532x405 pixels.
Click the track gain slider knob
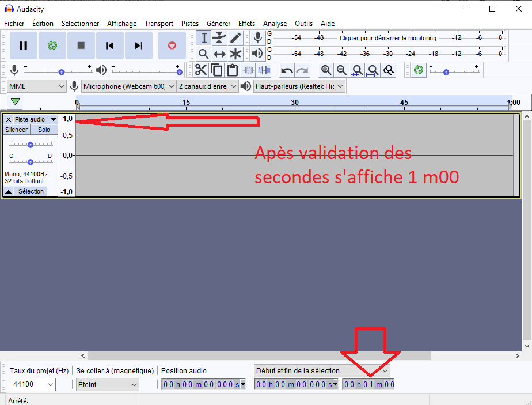[x=31, y=145]
